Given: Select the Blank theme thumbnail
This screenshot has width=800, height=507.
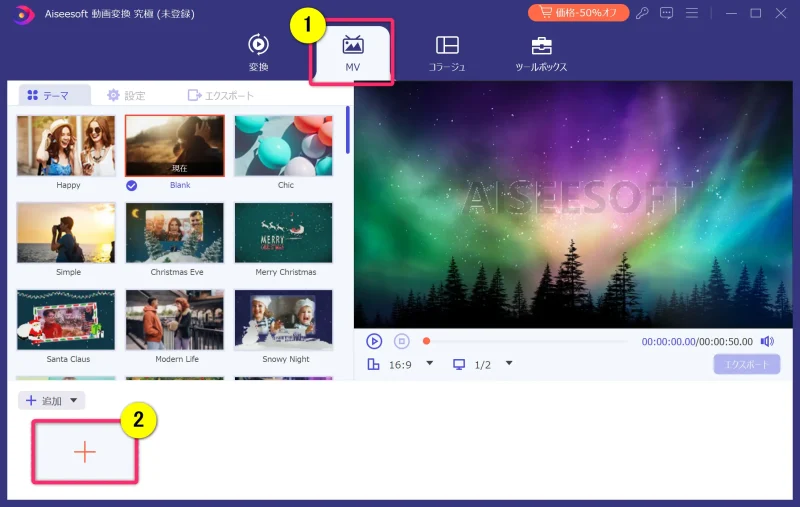Looking at the screenshot, I should pos(174,146).
